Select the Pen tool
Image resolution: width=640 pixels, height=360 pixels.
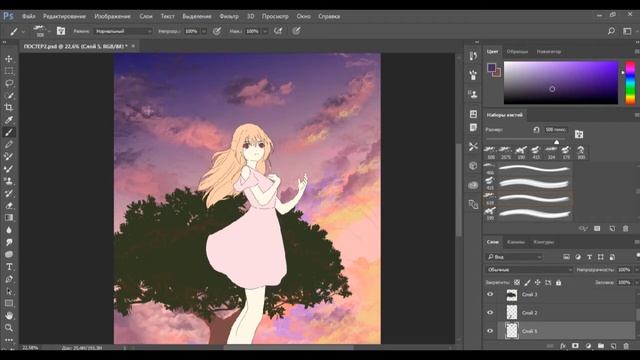tap(9, 279)
